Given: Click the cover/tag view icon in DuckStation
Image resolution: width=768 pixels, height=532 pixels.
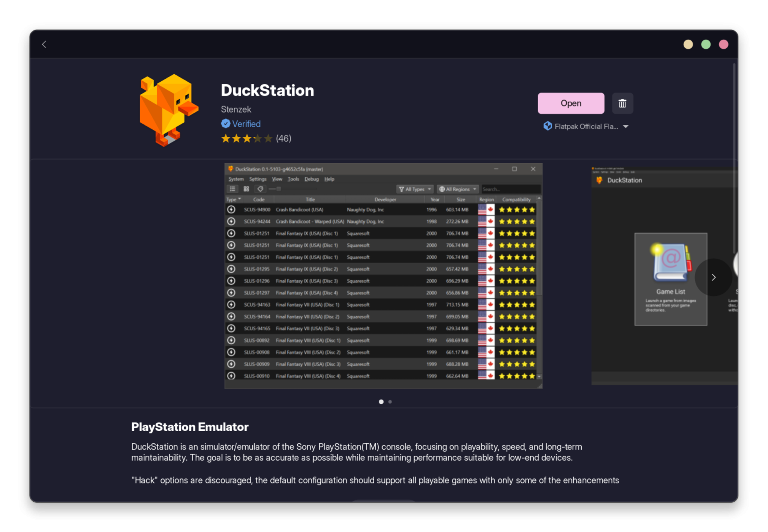Looking at the screenshot, I should 260,189.
